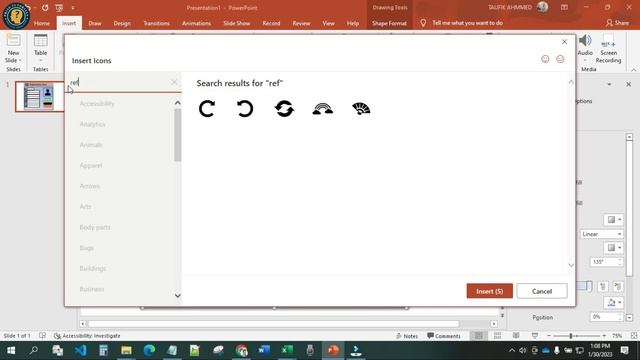Viewport: 640px width, 360px height.
Task: Switch to Reading View icon
Action: click(x=516, y=336)
